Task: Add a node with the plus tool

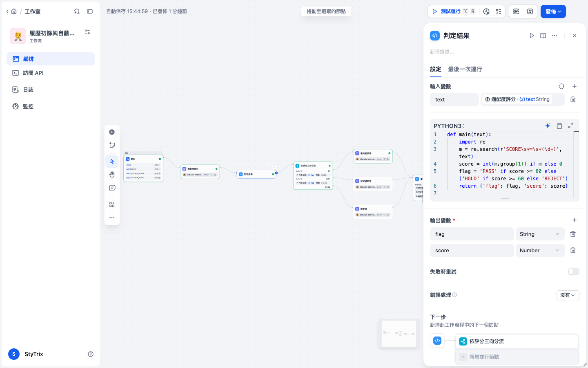Action: [x=112, y=132]
